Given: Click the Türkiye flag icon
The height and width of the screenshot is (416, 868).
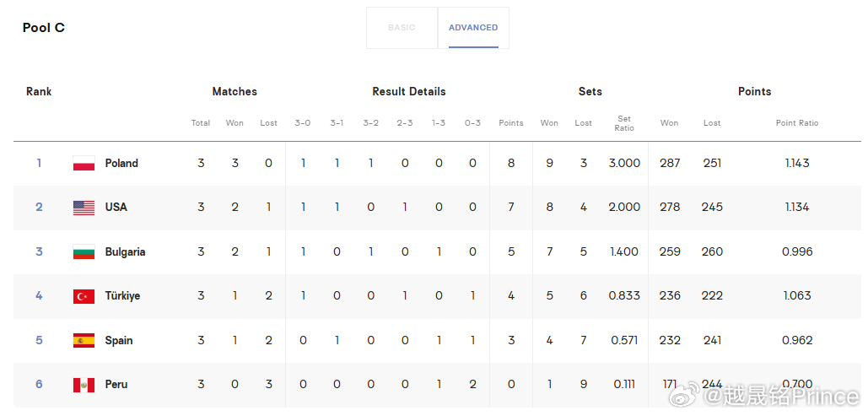Looking at the screenshot, I should pos(84,296).
